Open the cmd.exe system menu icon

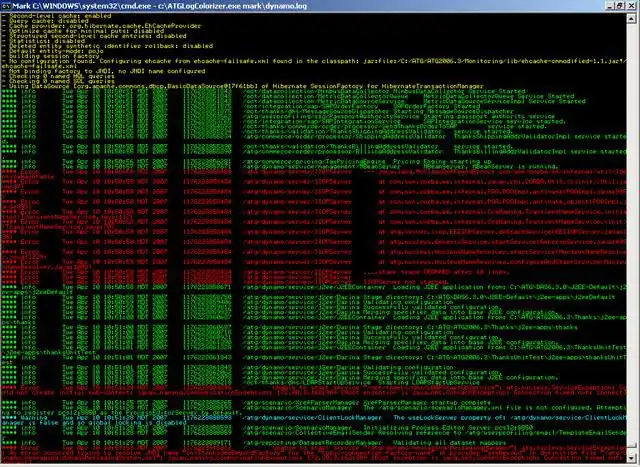(x=5, y=6)
